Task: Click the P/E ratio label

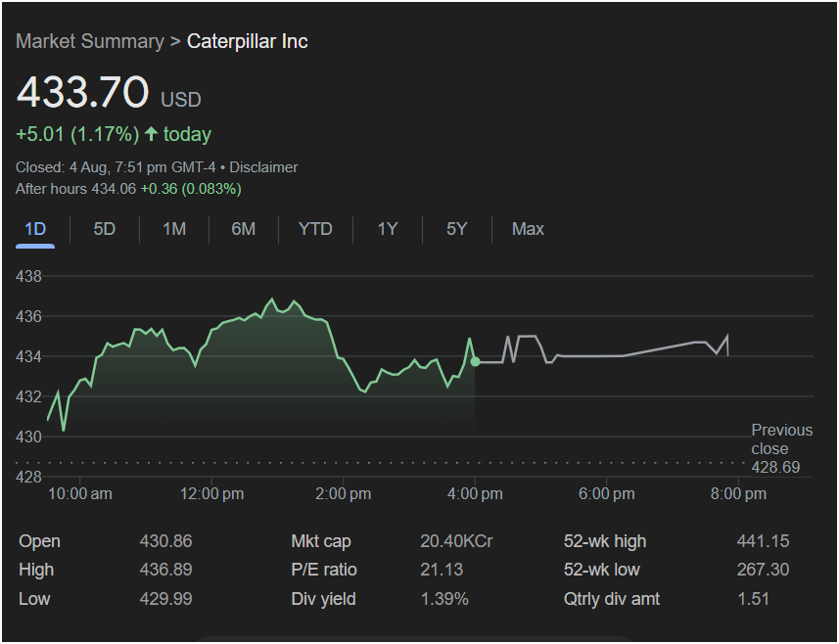Action: (324, 570)
